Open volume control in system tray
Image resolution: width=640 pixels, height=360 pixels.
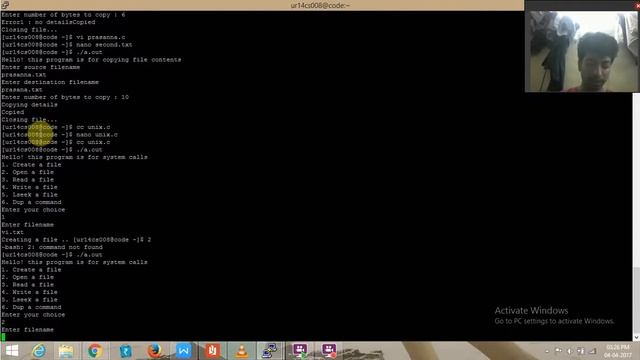570,351
